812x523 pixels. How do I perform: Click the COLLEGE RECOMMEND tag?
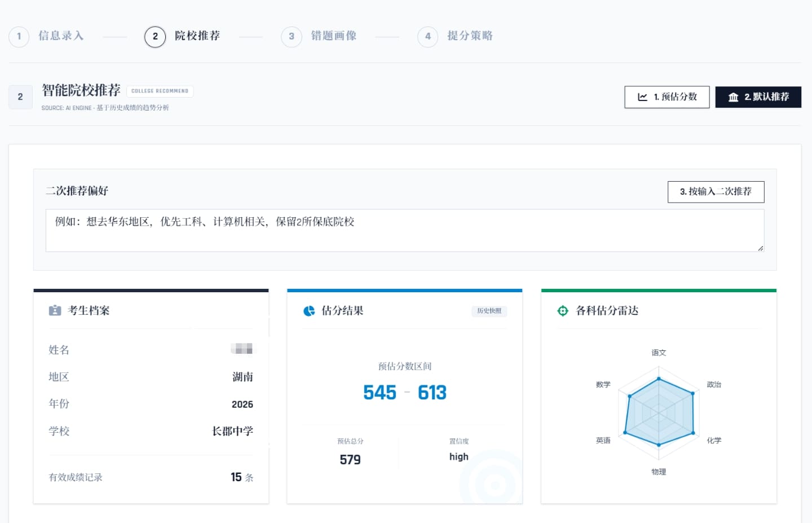pos(160,91)
